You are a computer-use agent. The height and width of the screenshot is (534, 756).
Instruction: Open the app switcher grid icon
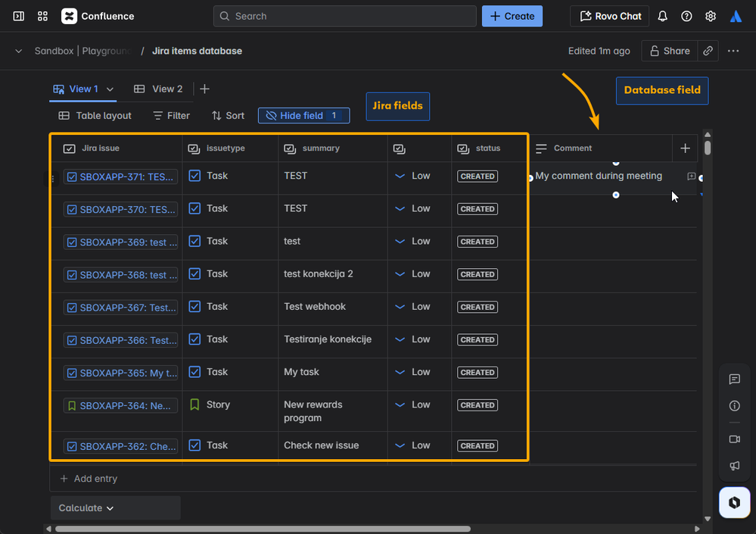[42, 16]
